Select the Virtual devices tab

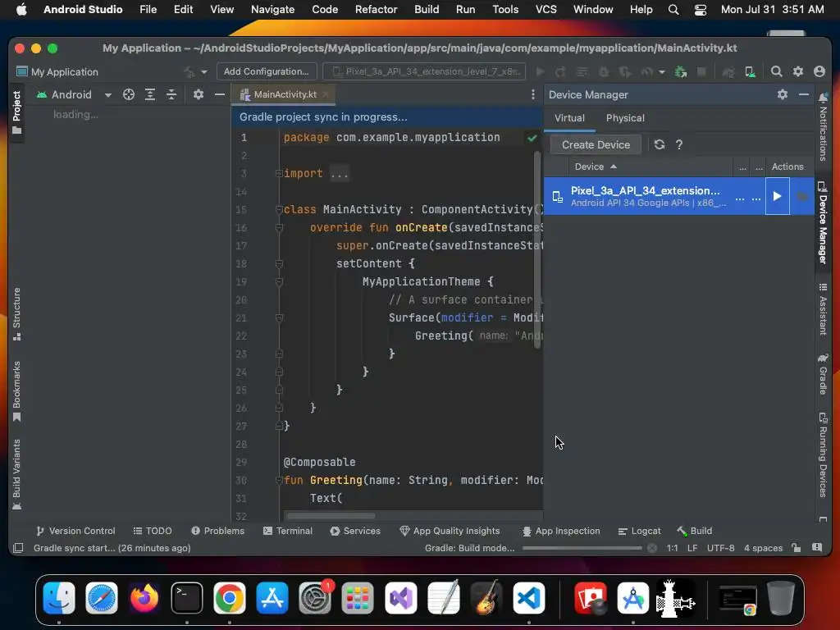click(569, 118)
